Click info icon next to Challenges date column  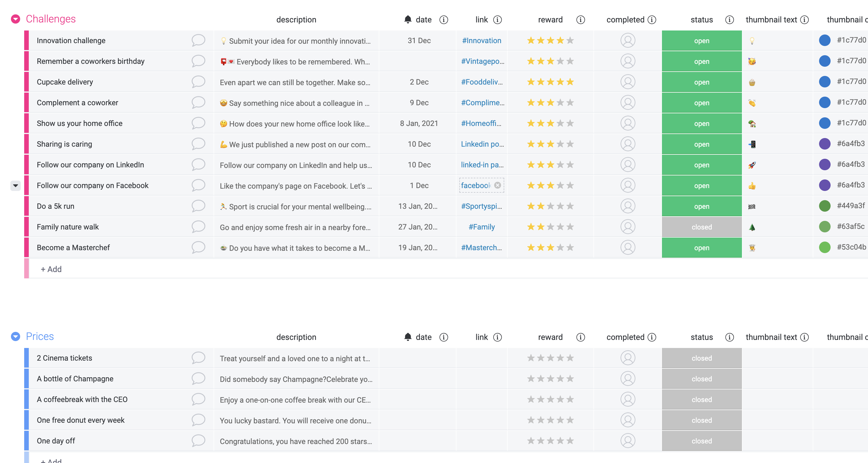[x=444, y=20]
